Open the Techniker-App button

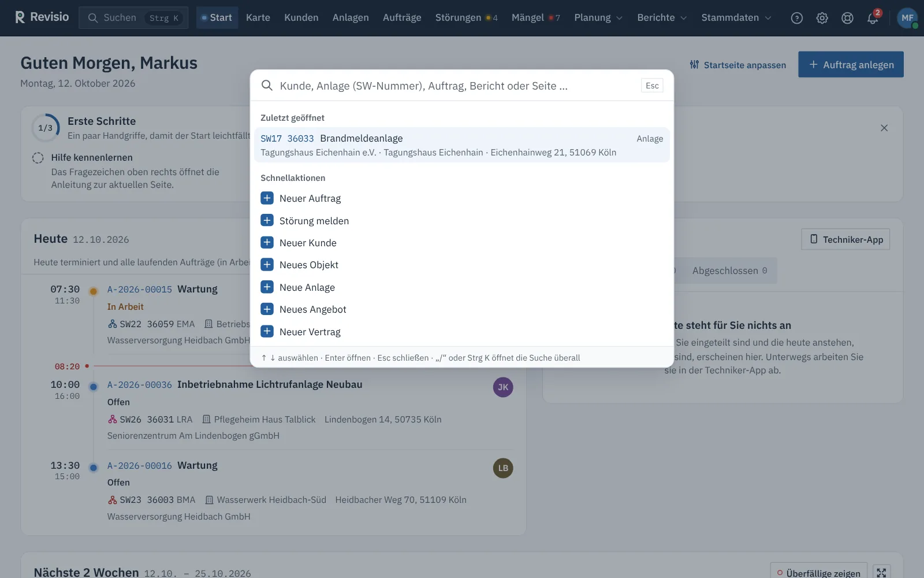(845, 239)
